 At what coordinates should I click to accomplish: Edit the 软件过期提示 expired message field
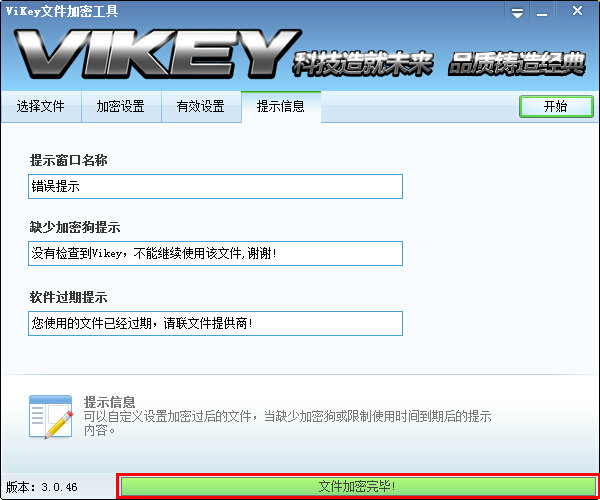tap(215, 323)
